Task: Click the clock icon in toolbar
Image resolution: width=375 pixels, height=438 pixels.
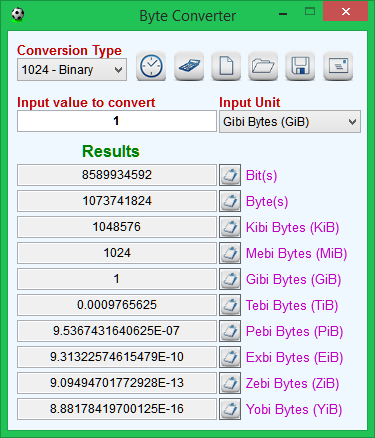Action: coord(151,66)
